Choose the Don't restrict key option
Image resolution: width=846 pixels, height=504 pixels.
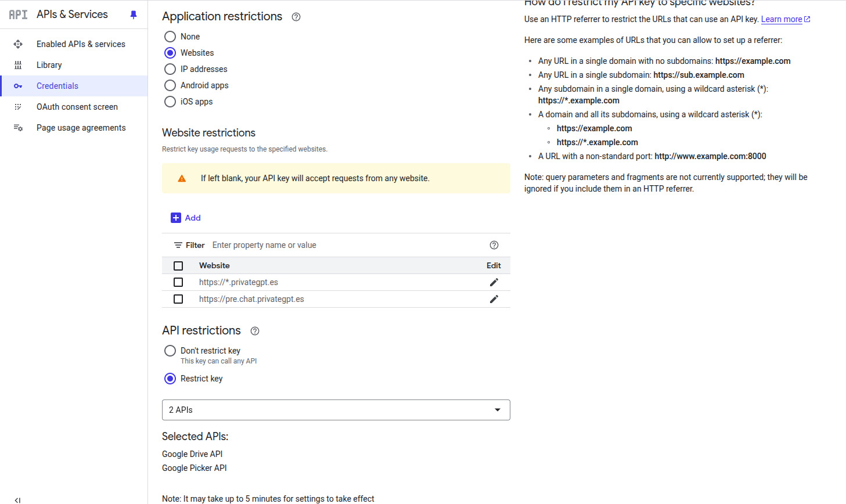click(x=170, y=351)
